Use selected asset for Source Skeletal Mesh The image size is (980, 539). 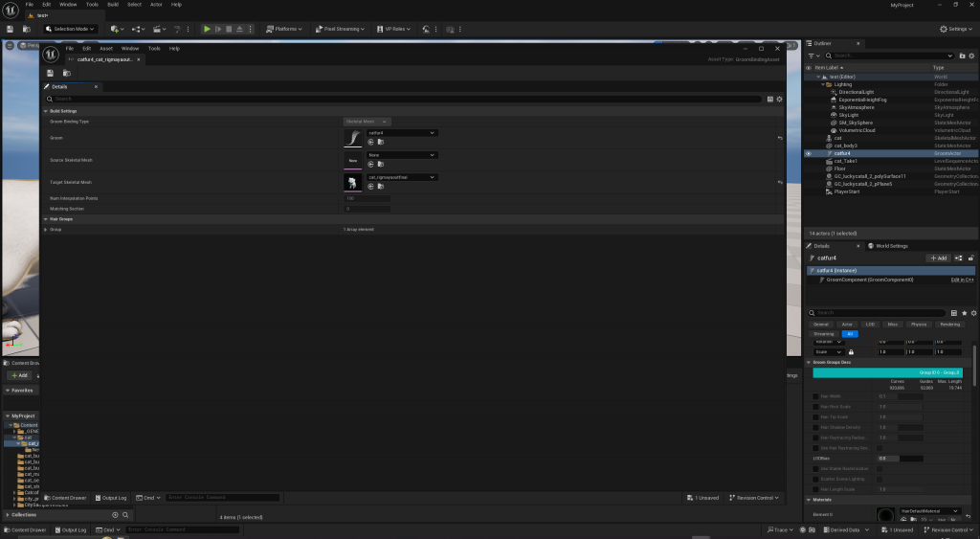click(x=370, y=164)
